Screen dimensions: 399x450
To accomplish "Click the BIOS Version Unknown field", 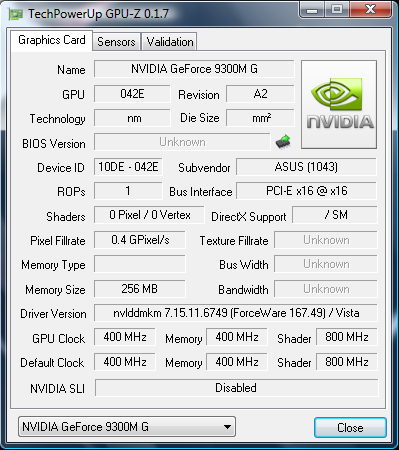I will 182,142.
